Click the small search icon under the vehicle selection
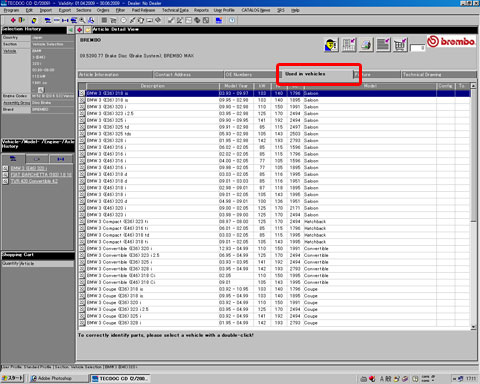The height and width of the screenshot is (384, 480). (41, 90)
